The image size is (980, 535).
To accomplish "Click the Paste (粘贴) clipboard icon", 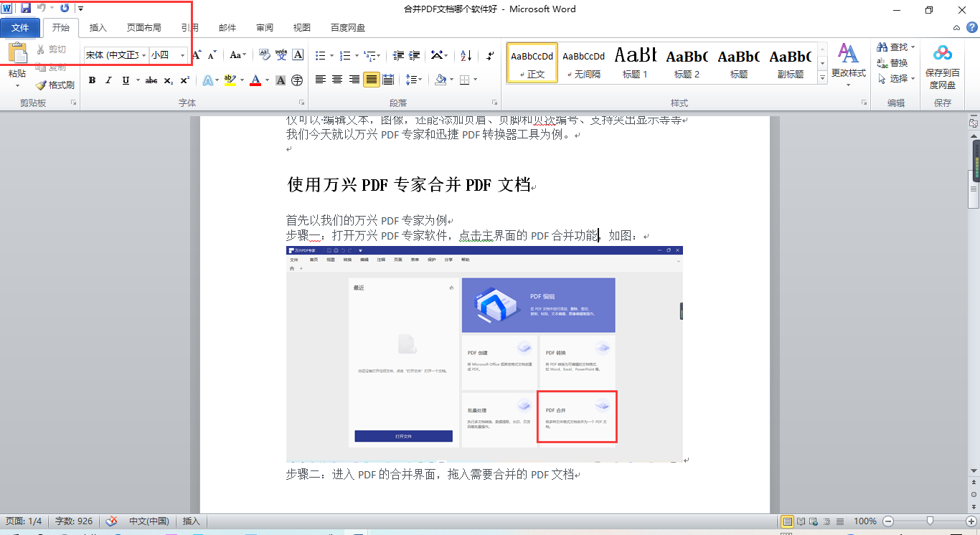I will coord(18,55).
